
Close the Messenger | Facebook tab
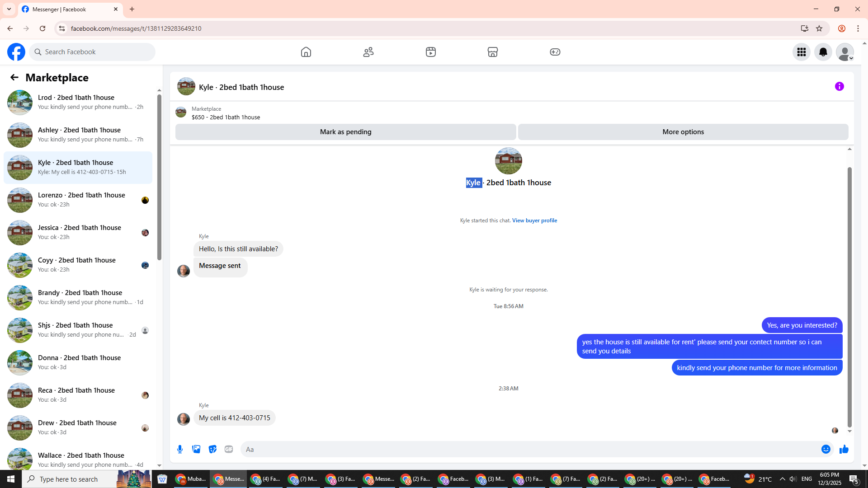(x=116, y=9)
